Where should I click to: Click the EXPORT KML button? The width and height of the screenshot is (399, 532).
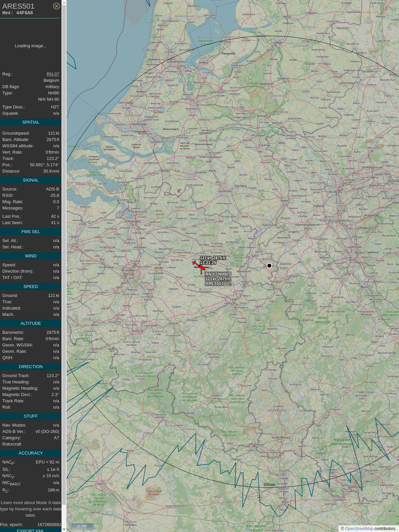click(30, 530)
